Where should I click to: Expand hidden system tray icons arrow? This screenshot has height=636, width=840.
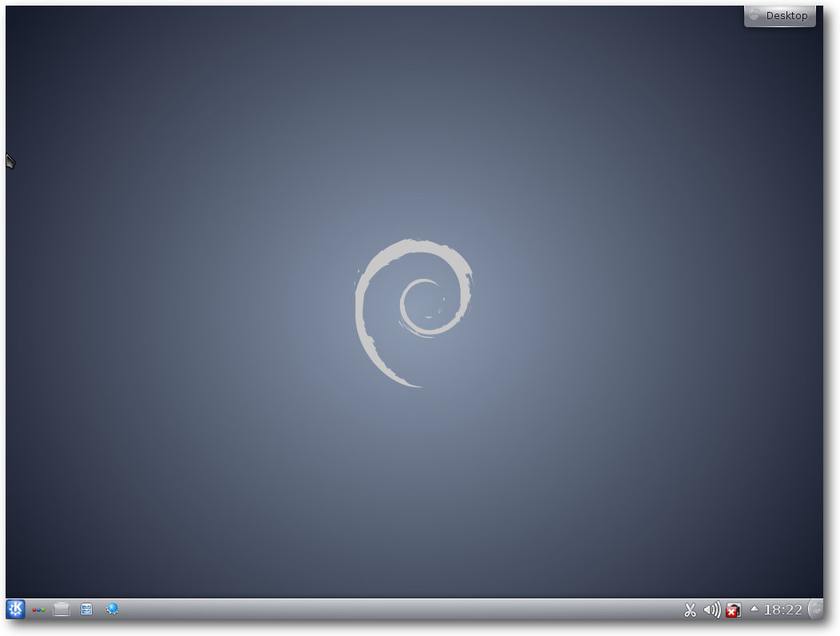click(x=755, y=609)
